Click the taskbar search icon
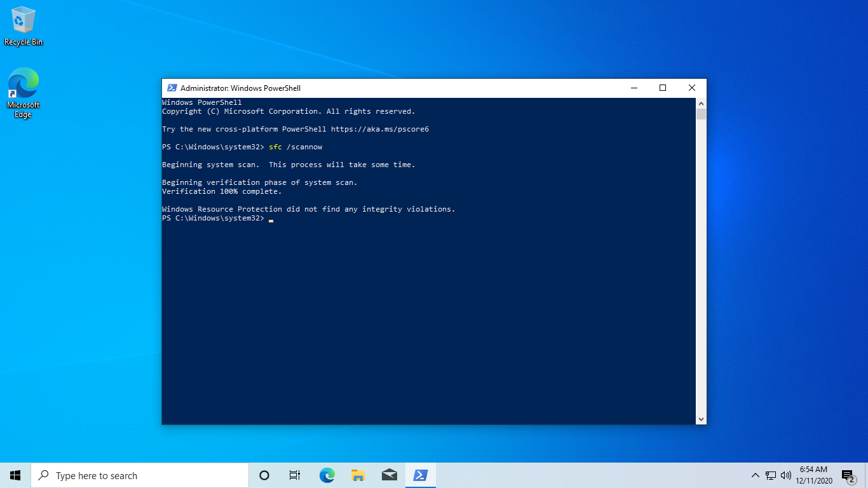 43,475
